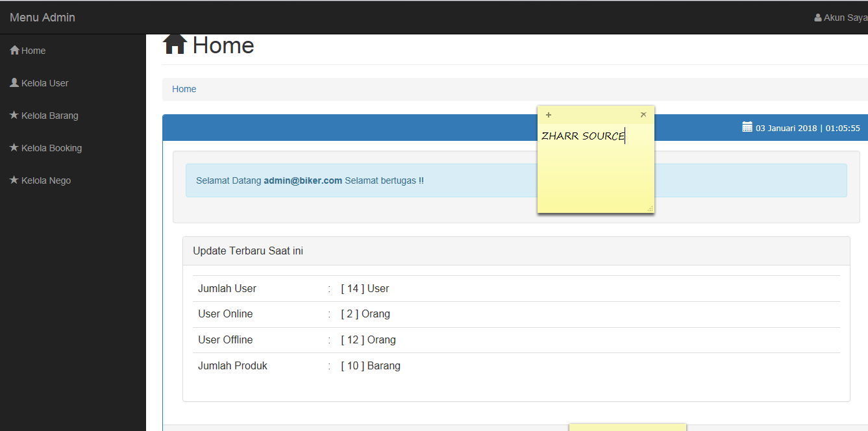Open the Kelola Nego menu entry
868x431 pixels.
(x=73, y=180)
